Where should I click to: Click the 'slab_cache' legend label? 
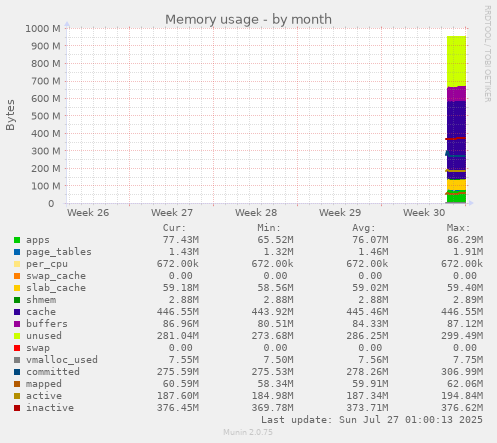(56, 288)
